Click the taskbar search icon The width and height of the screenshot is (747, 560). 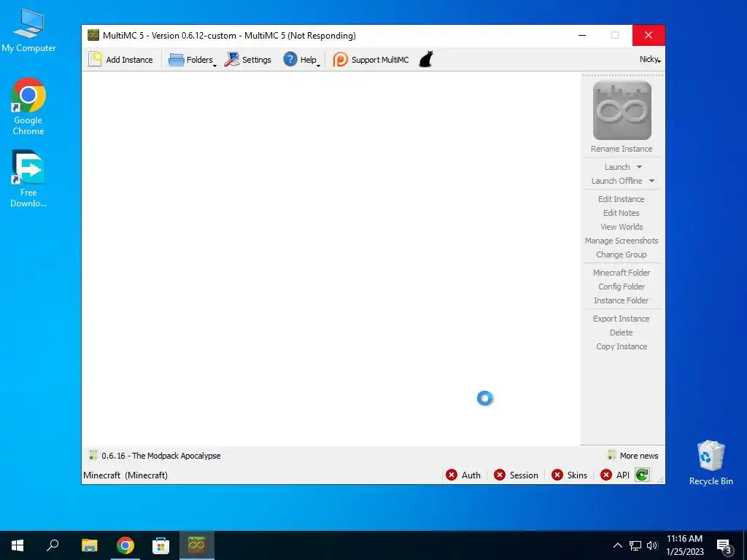(x=53, y=545)
